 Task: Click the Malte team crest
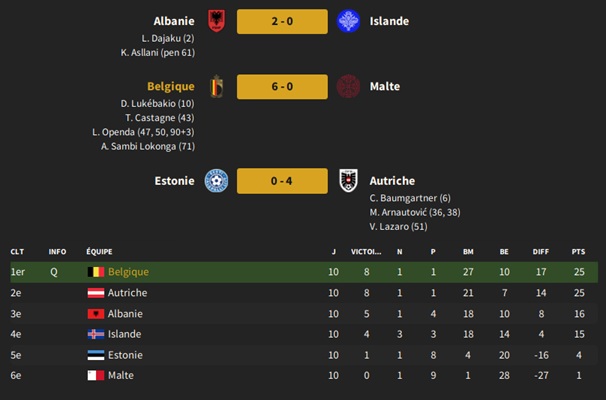coord(348,86)
